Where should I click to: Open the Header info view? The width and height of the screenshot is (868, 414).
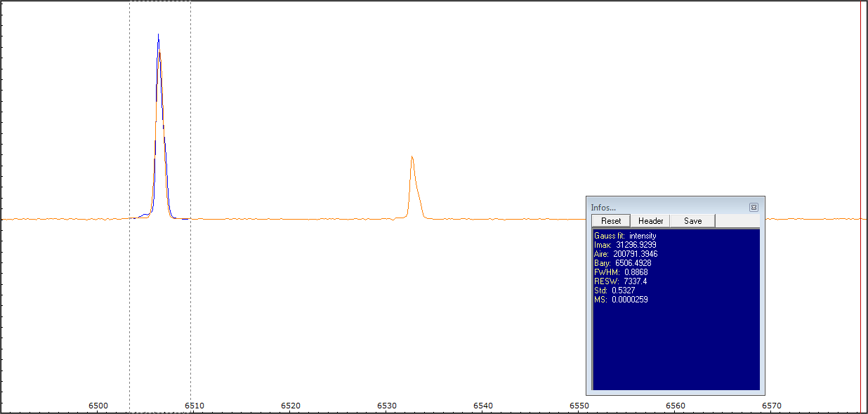coord(650,221)
